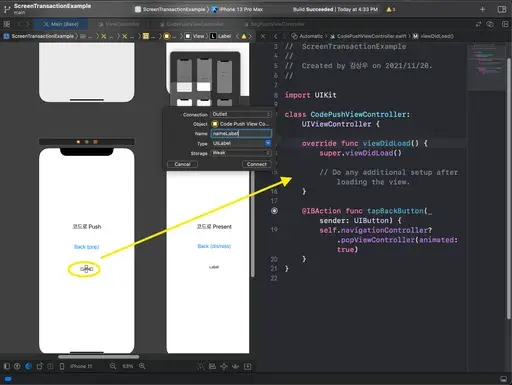
Task: Choose the iPhone 13 Pro Max run destination
Action: pyautogui.click(x=237, y=9)
